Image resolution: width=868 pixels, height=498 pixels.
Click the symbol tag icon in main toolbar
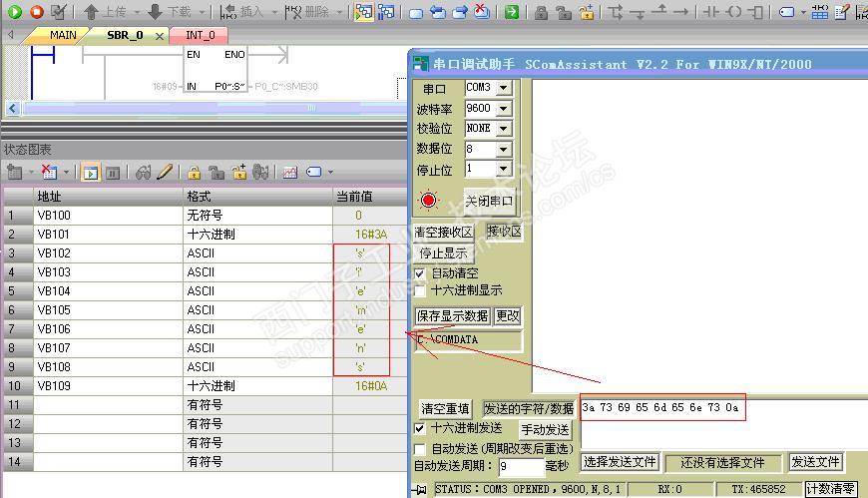786,12
